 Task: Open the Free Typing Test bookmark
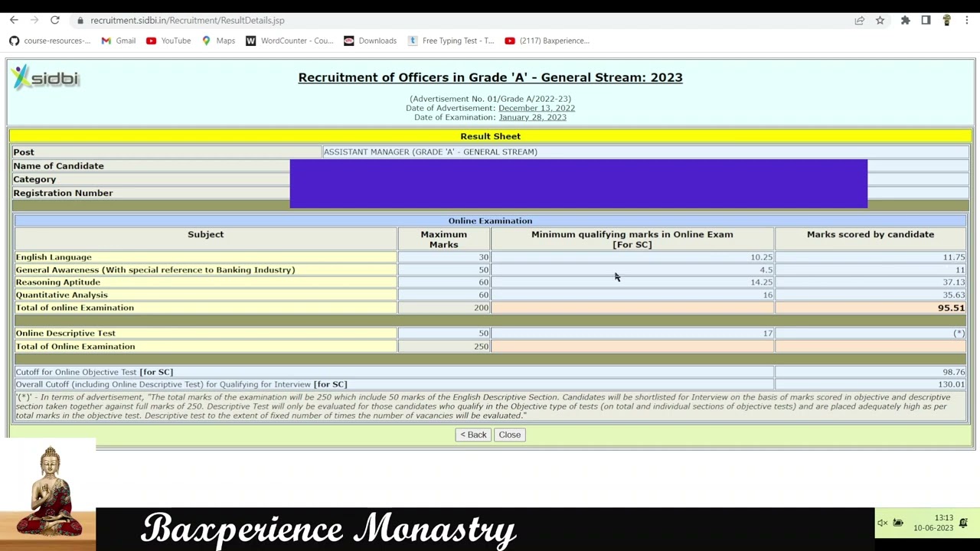(451, 41)
